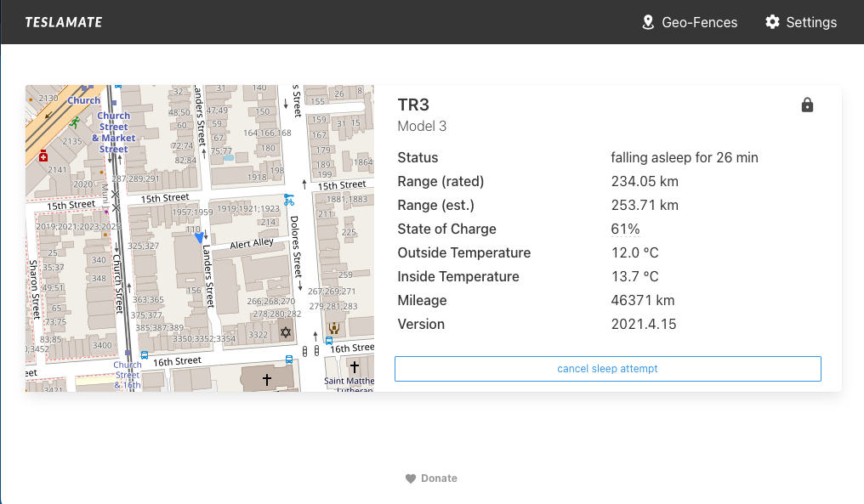Click the lock icon on the TR3 card
The height and width of the screenshot is (504, 864).
click(807, 105)
